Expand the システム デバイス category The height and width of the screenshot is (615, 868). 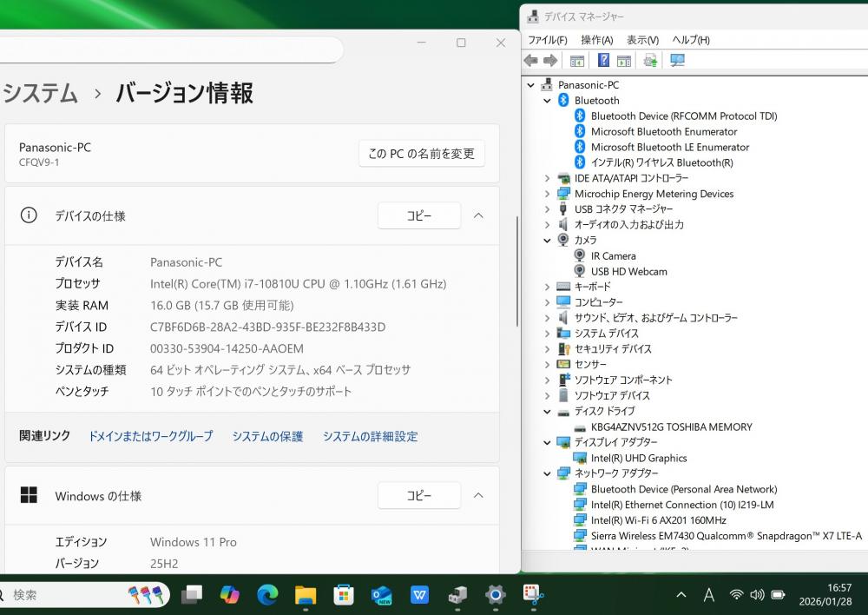pos(547,334)
